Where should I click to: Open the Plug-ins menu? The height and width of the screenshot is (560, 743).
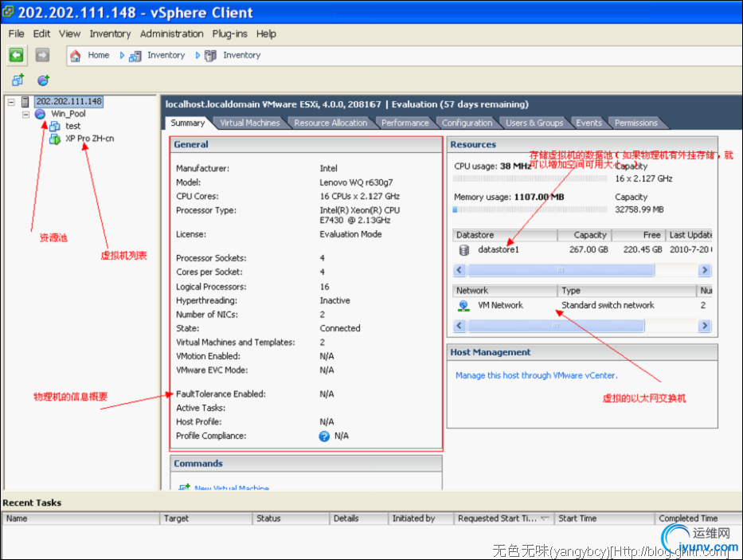pyautogui.click(x=230, y=33)
